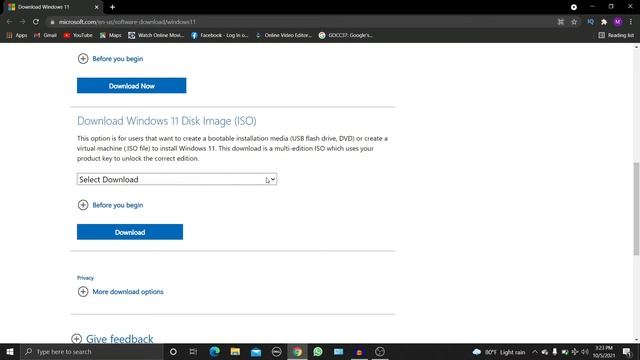Screen dimensions: 640x360
Task: Click the page's vertical scrollbar thumb
Action: [636, 209]
